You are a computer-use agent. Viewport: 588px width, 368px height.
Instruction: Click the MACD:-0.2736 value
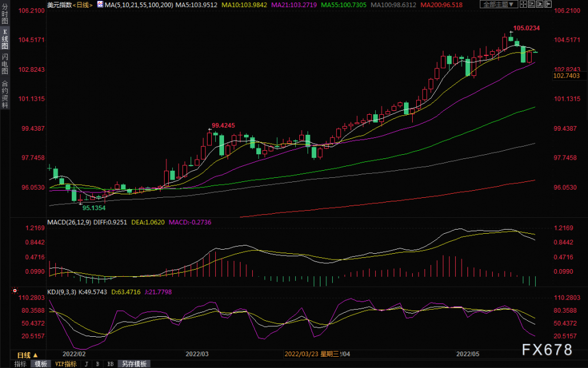pos(190,223)
